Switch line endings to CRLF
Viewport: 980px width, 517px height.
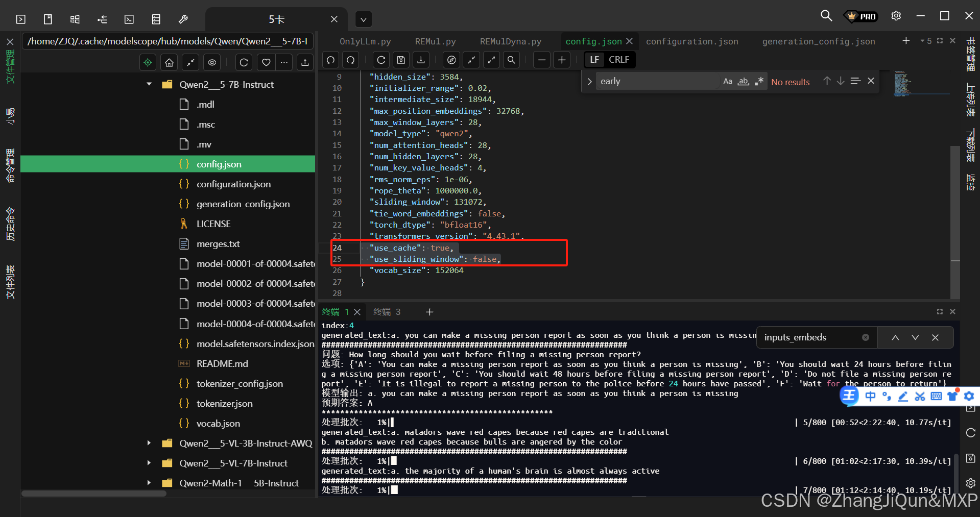[619, 60]
